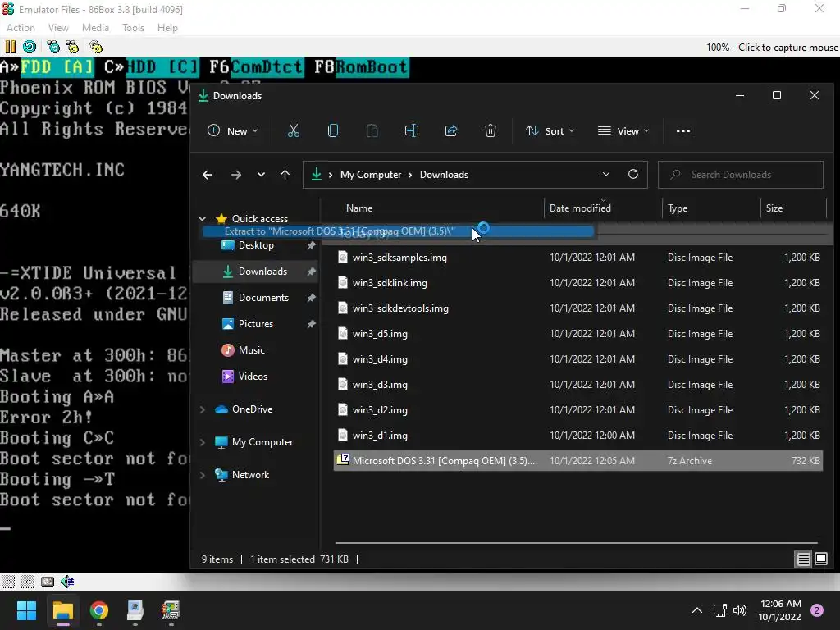Open the Action menu in 86Box
The width and height of the screenshot is (840, 630).
pyautogui.click(x=21, y=27)
